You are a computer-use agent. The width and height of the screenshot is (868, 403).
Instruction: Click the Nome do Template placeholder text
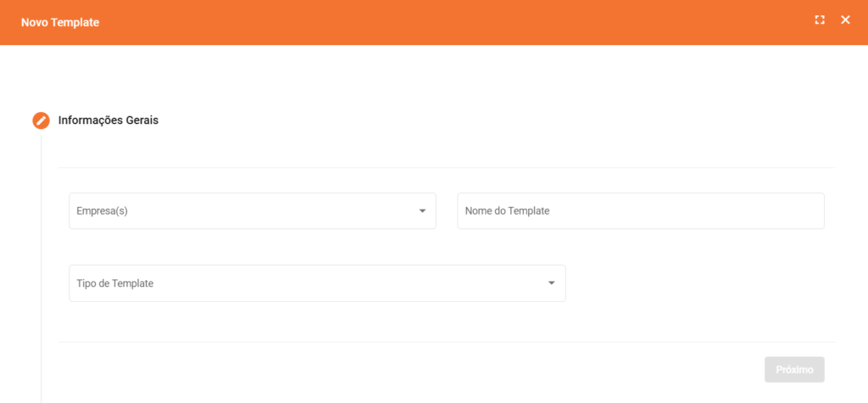tap(507, 211)
